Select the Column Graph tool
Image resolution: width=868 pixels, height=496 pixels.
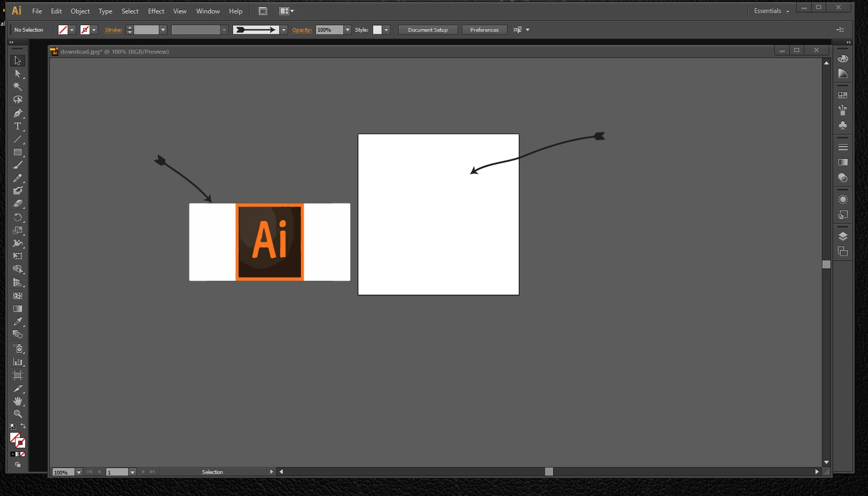pos(18,362)
